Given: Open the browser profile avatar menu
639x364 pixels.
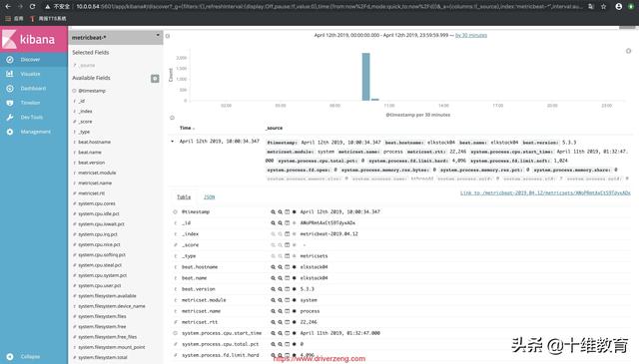Looking at the screenshot, I should click(x=619, y=7).
